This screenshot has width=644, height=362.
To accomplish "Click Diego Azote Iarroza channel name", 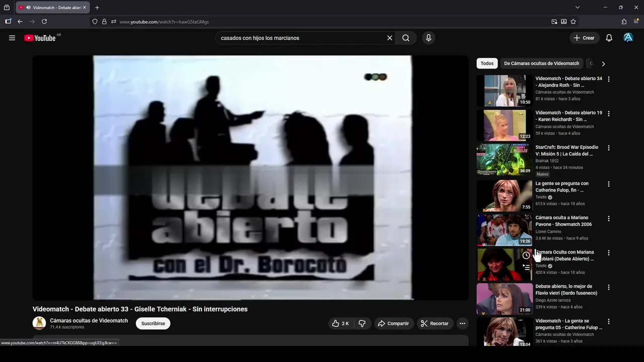I will click(553, 300).
